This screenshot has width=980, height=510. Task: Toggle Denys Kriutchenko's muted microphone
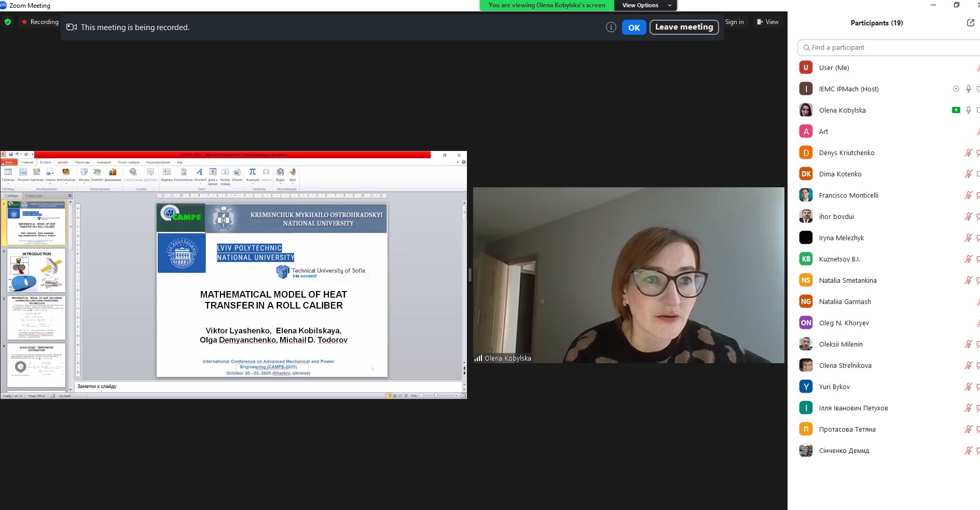point(968,153)
